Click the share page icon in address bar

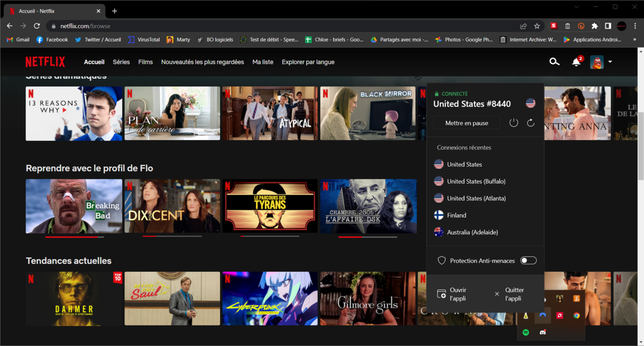(523, 26)
